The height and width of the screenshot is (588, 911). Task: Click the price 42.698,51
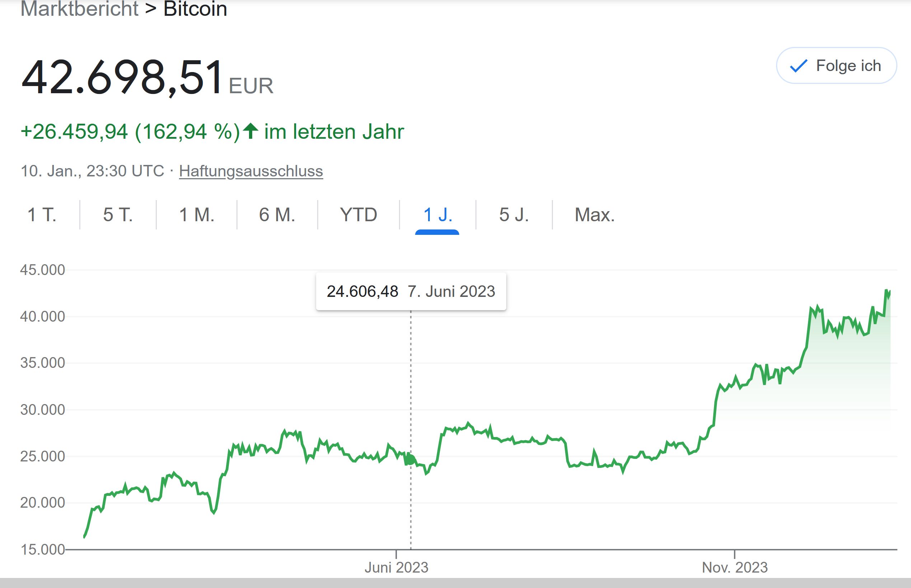pos(122,77)
